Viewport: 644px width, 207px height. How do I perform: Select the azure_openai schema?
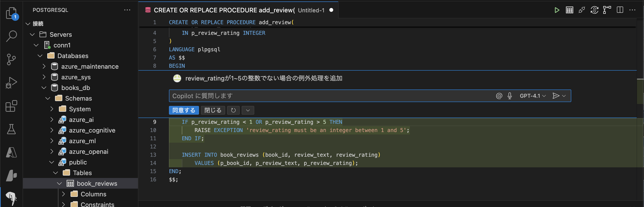pyautogui.click(x=88, y=152)
